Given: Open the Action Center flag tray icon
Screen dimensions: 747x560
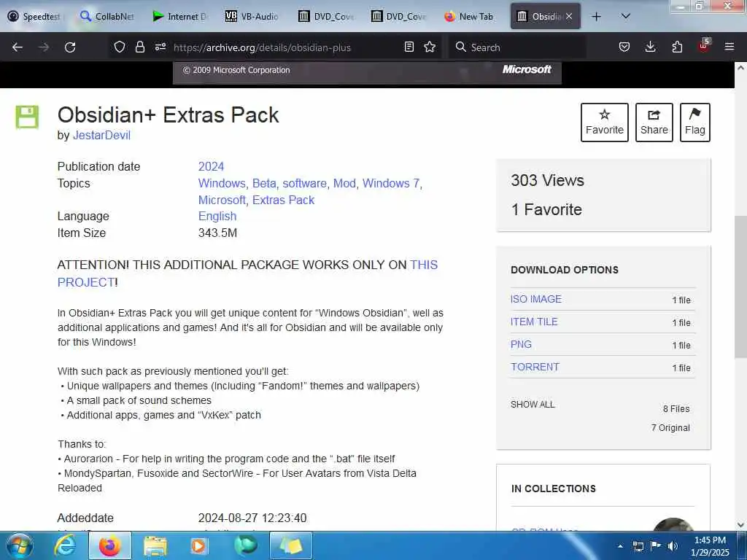Looking at the screenshot, I should click(x=656, y=546).
